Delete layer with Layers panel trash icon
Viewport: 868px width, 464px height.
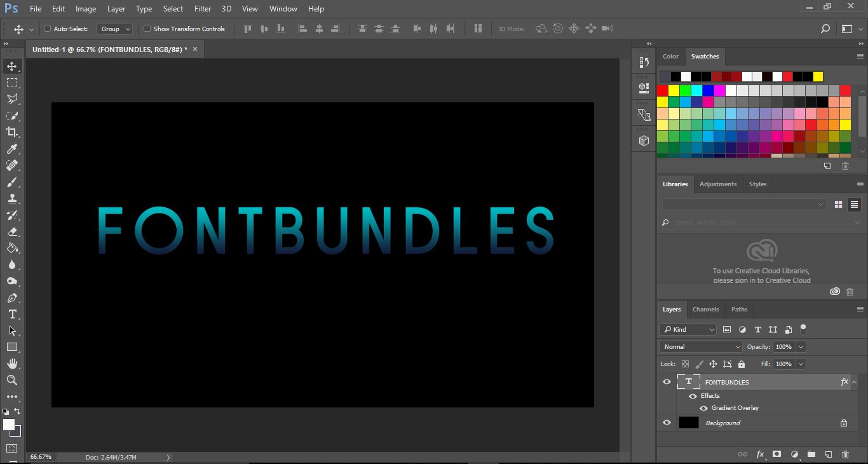point(845,454)
